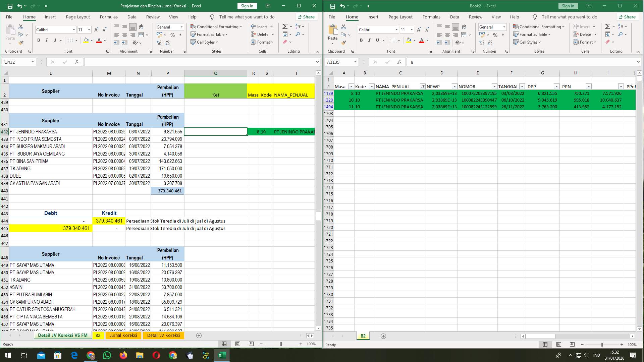Expand the General number format dropdown
Image resolution: width=644 pixels, height=362 pixels.
181,27
